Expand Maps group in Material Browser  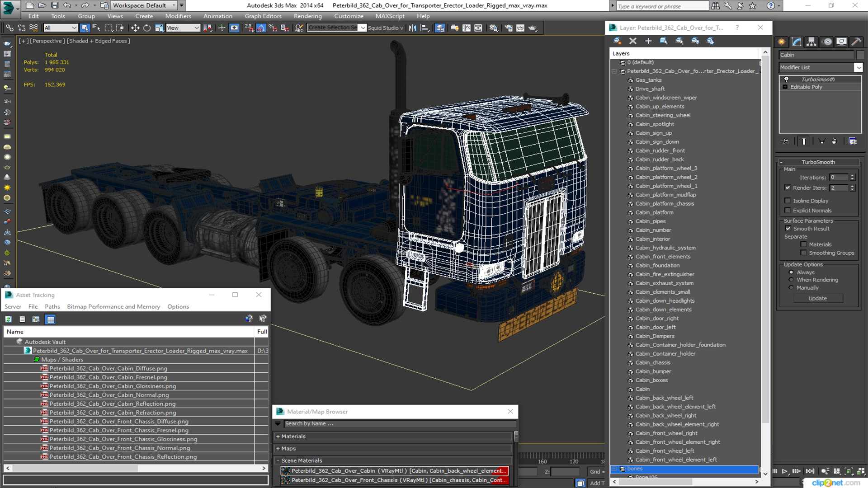[278, 449]
